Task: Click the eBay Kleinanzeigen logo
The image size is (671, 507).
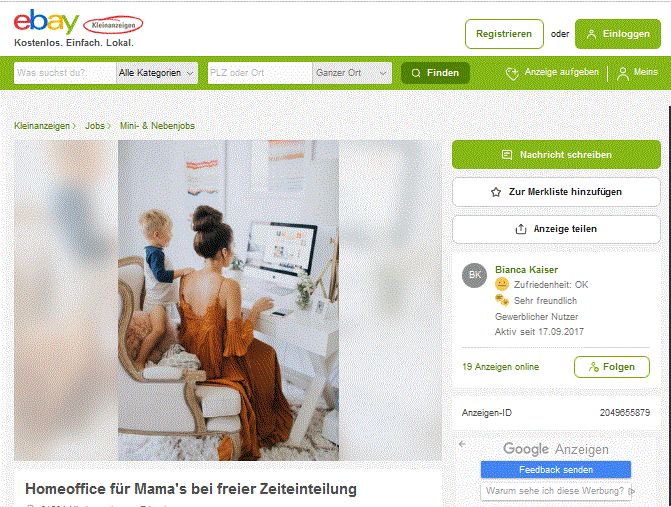Action: [78, 22]
